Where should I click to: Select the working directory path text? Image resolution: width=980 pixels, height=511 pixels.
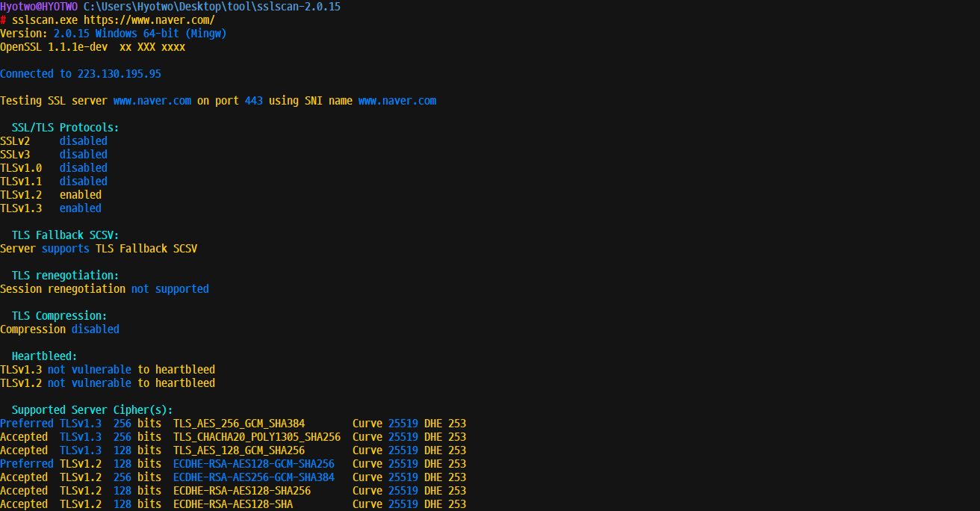click(212, 7)
